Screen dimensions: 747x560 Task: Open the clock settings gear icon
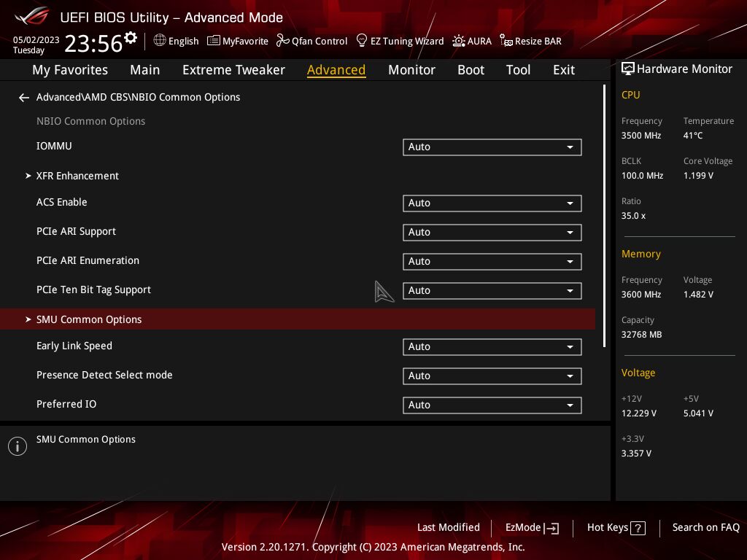coord(131,38)
